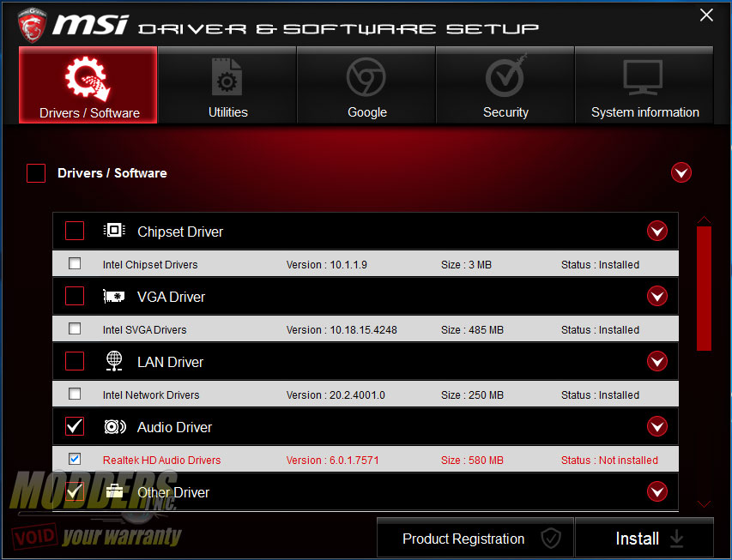This screenshot has height=560, width=732.
Task: Click Size : 250 MB text
Action: tap(473, 395)
